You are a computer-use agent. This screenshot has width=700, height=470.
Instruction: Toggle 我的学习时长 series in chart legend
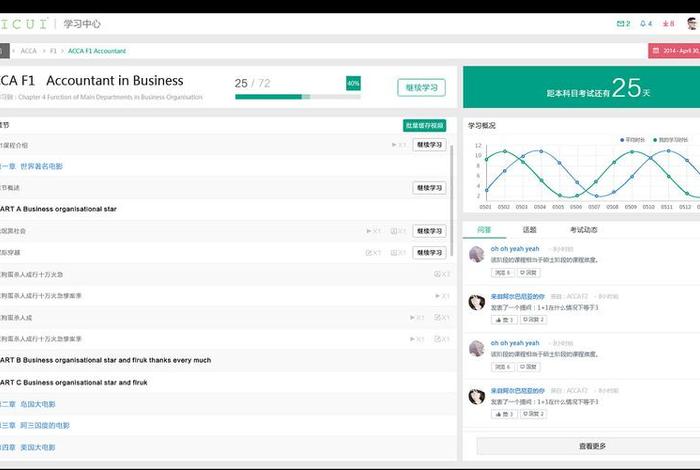point(671,140)
